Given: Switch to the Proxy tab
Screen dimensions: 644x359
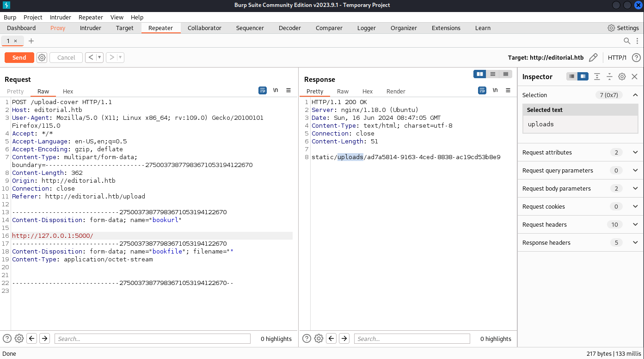Looking at the screenshot, I should (58, 28).
